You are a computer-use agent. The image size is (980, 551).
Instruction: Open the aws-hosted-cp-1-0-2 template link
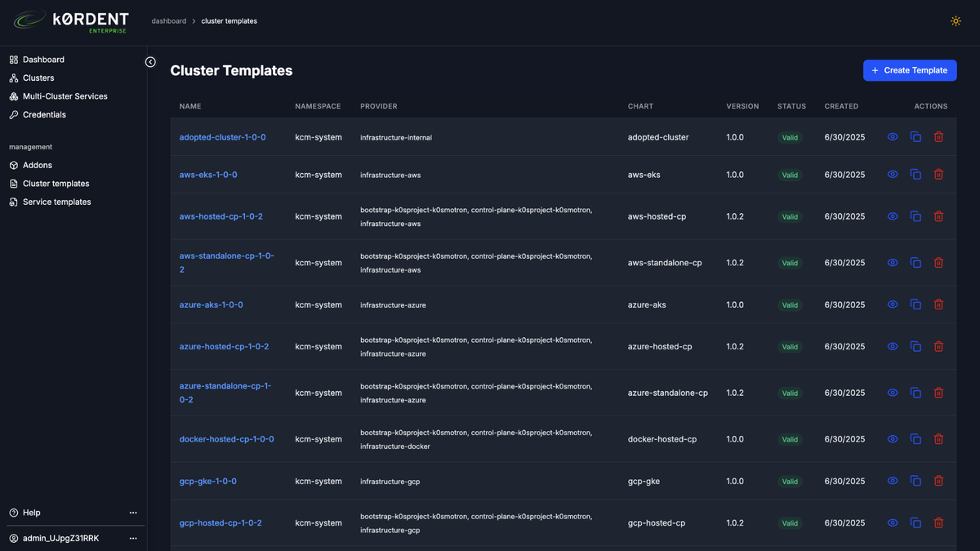tap(220, 216)
